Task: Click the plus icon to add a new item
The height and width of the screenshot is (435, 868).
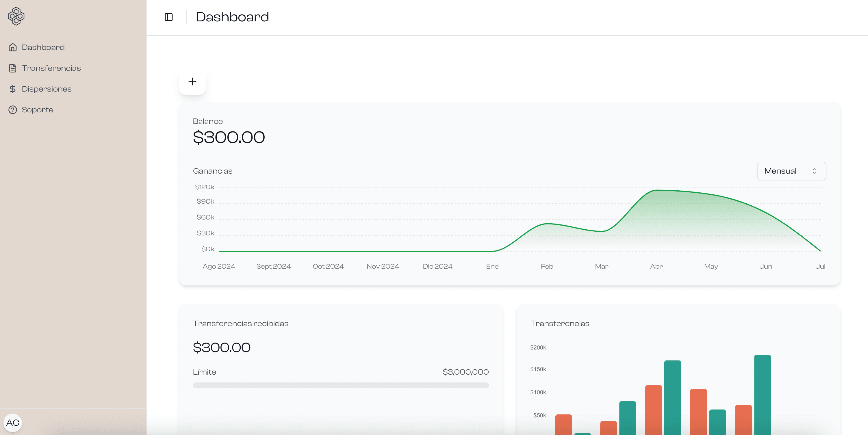Action: (x=192, y=81)
